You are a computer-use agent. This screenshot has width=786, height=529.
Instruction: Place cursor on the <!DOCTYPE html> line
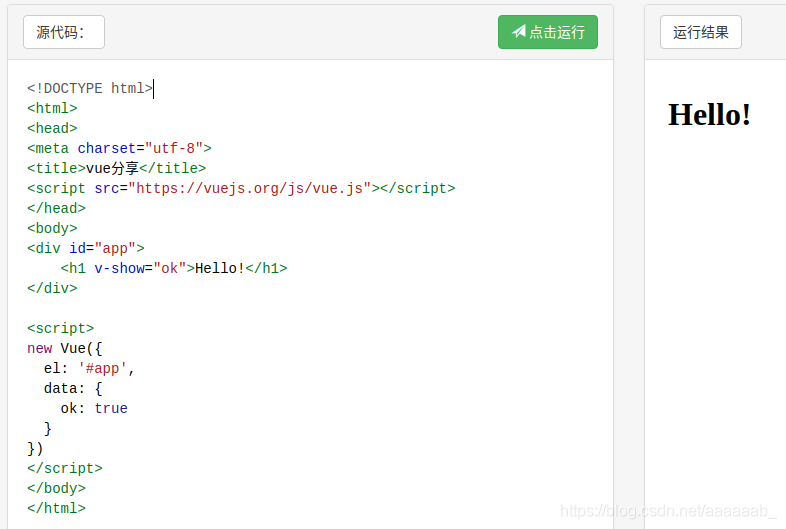pos(90,88)
